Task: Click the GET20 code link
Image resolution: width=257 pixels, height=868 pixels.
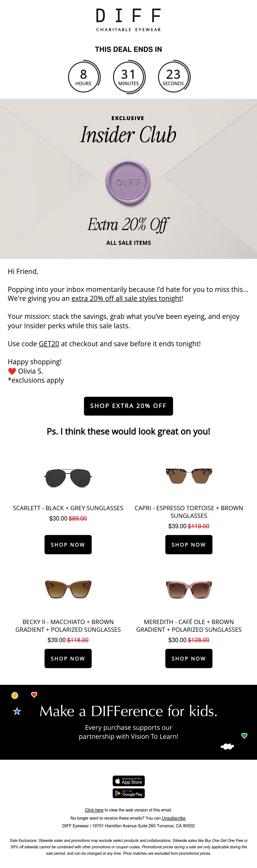Action: [x=49, y=344]
